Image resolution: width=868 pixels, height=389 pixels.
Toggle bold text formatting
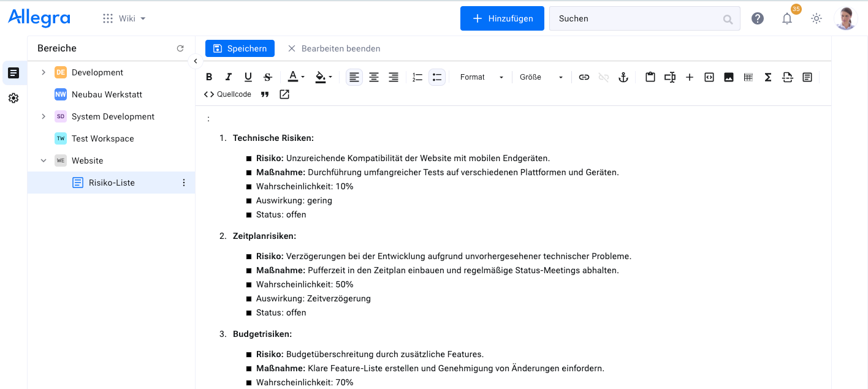click(209, 77)
